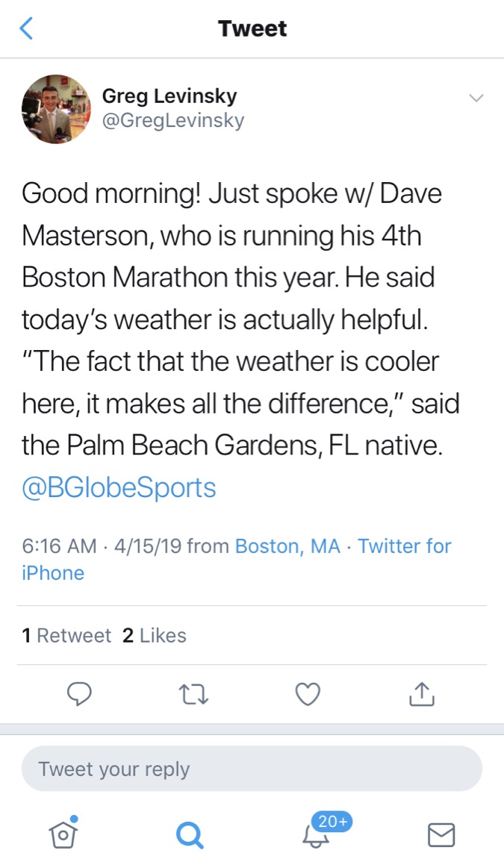Open the Greg Levinsky display name

point(169,96)
